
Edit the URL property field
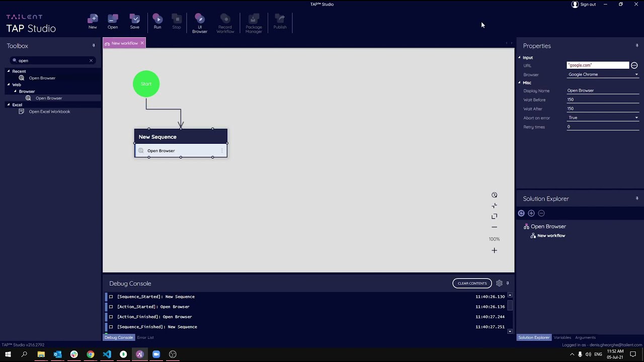(x=598, y=65)
